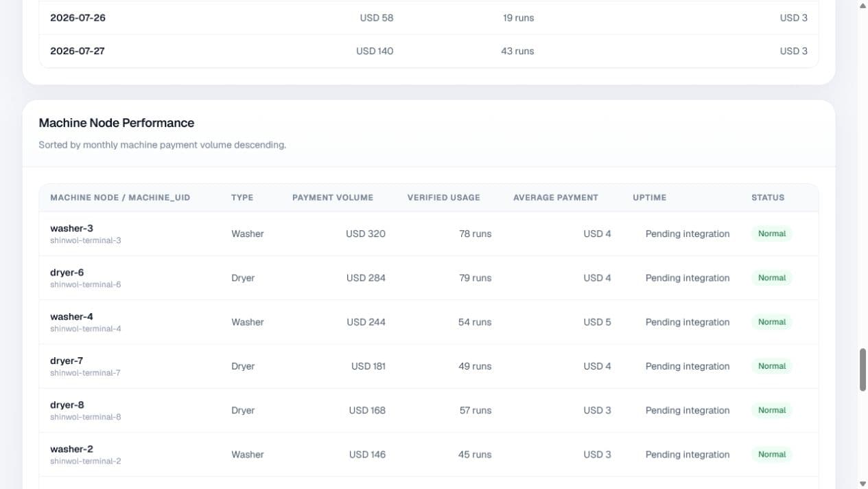Click the USD 244 payment volume value
Image resolution: width=868 pixels, height=489 pixels.
[x=366, y=322]
